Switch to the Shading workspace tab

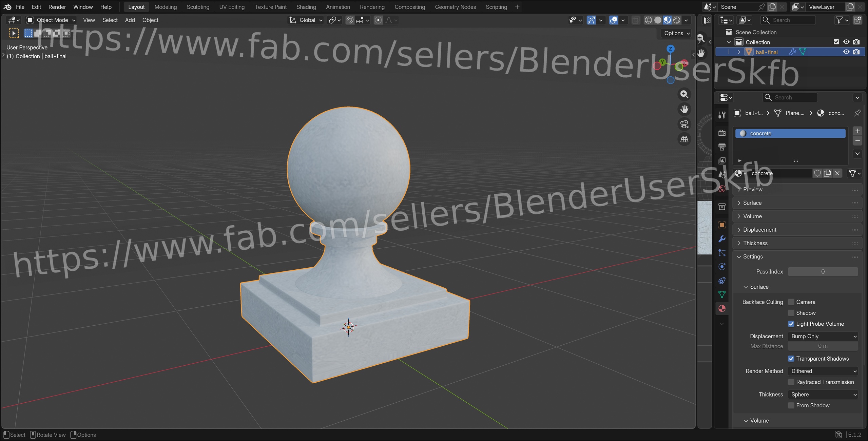[306, 7]
